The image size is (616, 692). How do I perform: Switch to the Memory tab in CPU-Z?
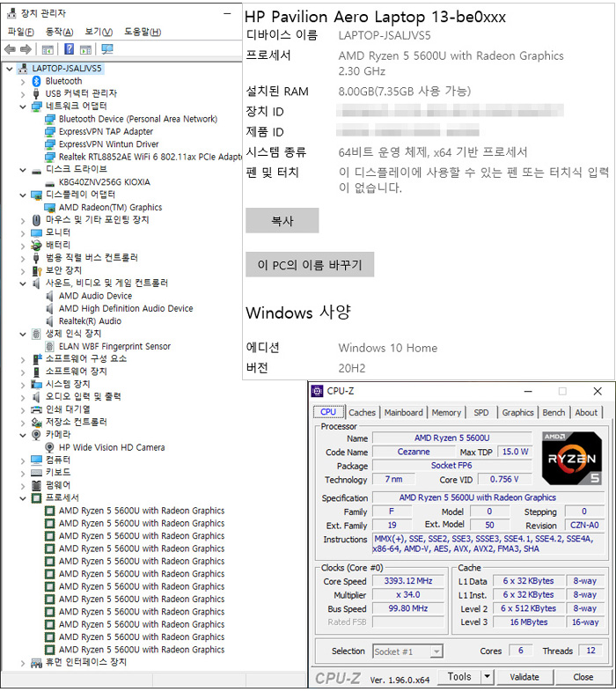coord(446,413)
